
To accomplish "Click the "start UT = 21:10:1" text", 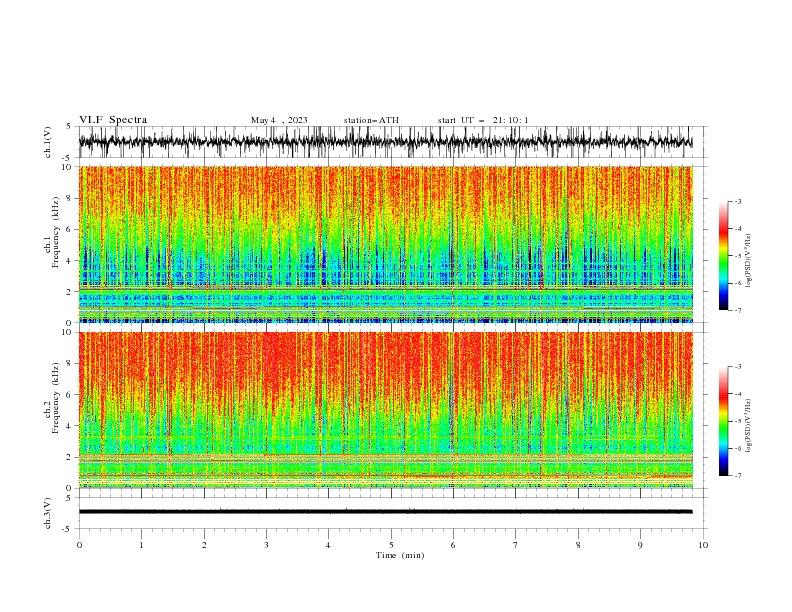I will click(x=483, y=120).
